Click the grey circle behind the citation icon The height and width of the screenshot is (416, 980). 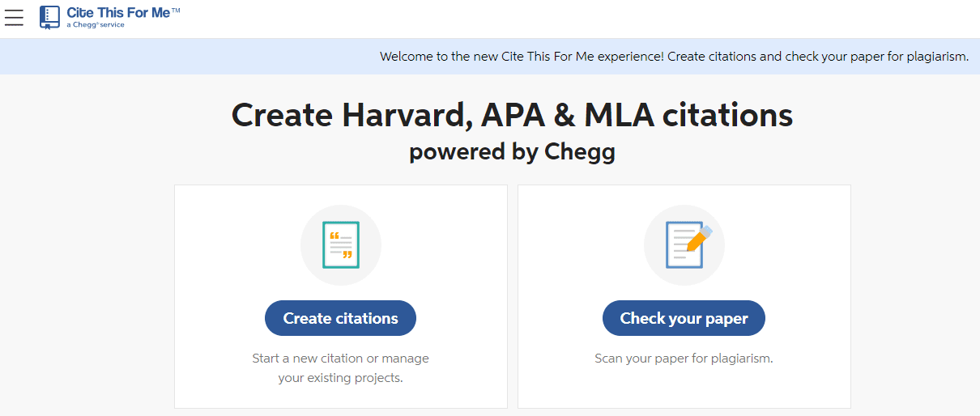coord(341,245)
